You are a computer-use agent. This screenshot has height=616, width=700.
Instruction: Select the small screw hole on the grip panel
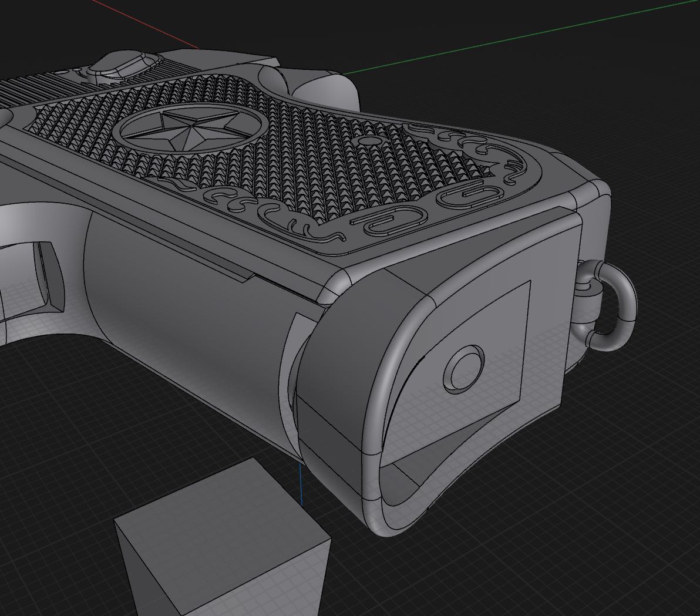369,142
